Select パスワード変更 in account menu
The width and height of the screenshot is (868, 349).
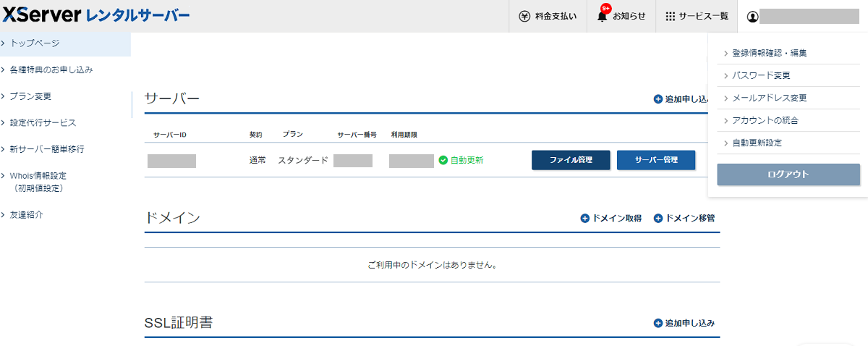[x=761, y=75]
